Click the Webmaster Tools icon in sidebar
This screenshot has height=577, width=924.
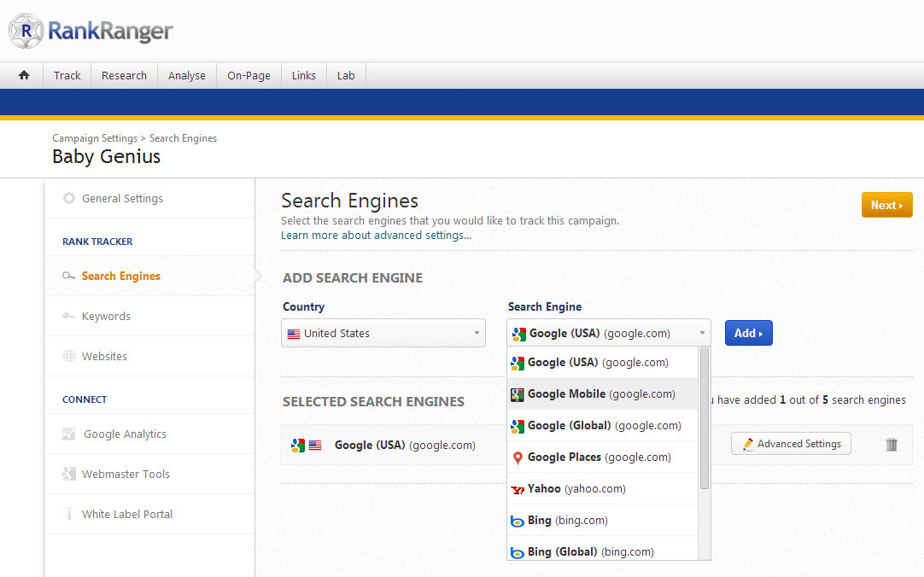69,475
